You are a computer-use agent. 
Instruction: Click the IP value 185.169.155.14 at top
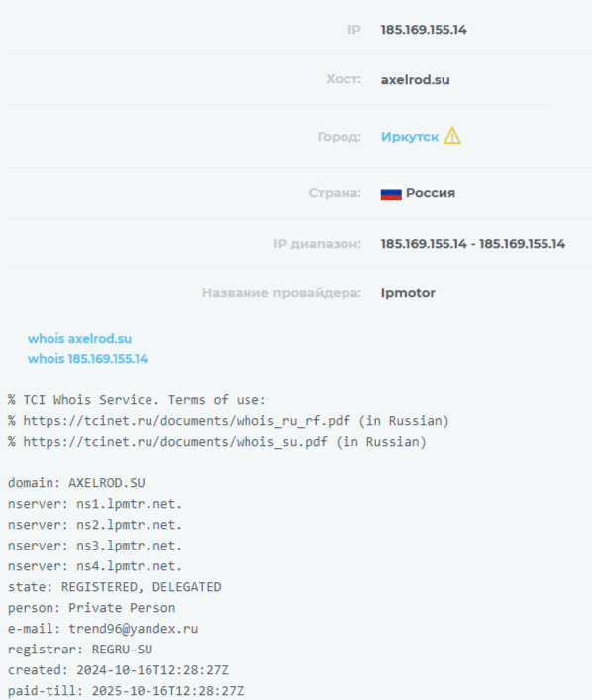(x=424, y=30)
